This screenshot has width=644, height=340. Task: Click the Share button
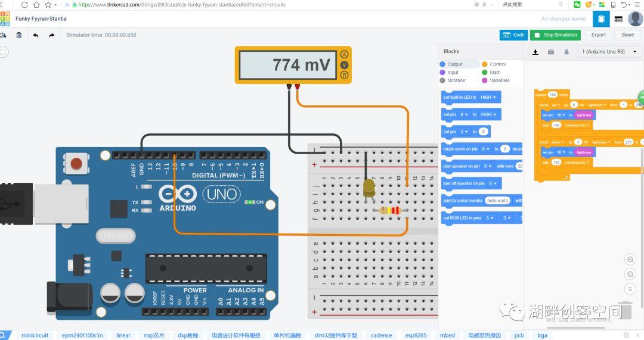click(x=627, y=35)
